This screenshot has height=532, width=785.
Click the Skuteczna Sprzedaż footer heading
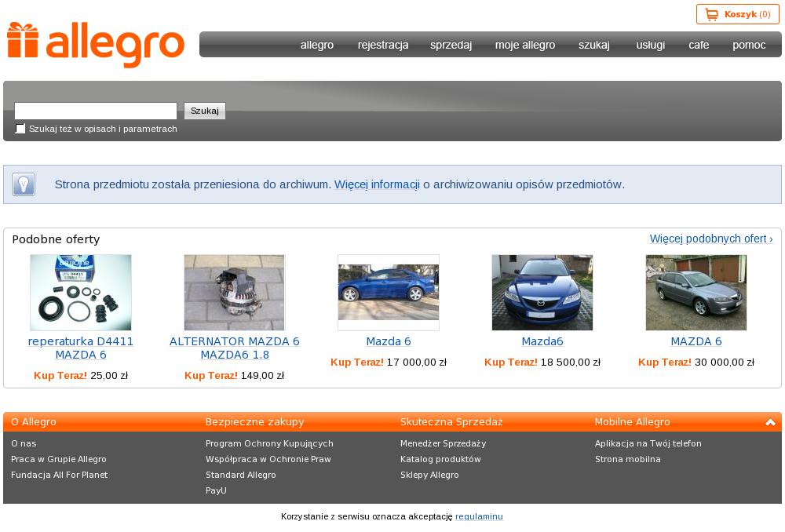pos(451,422)
